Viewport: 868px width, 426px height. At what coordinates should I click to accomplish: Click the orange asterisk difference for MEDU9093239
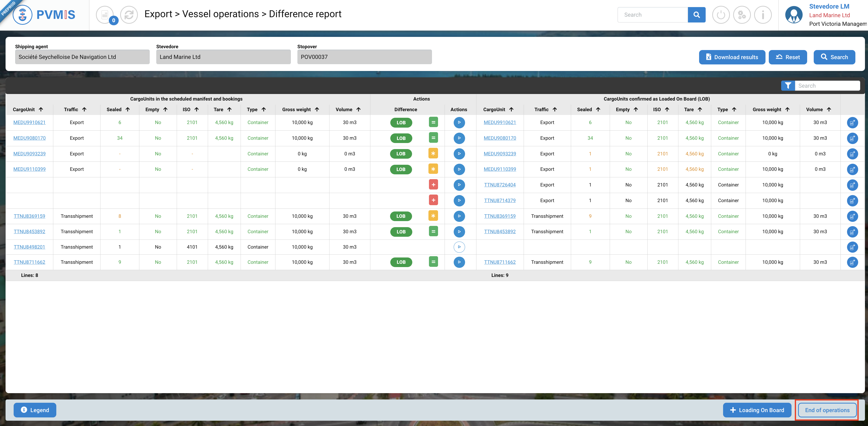(433, 153)
